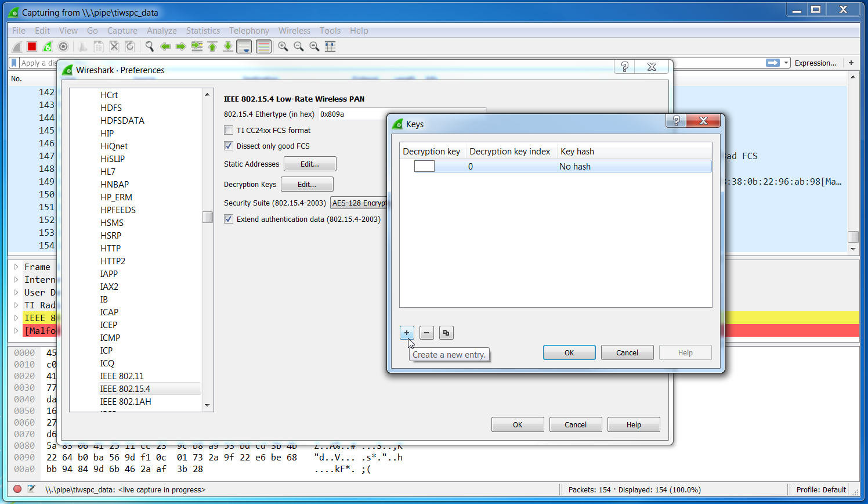The height and width of the screenshot is (504, 868).
Task: Toggle auto scroll during live capture
Action: [244, 46]
